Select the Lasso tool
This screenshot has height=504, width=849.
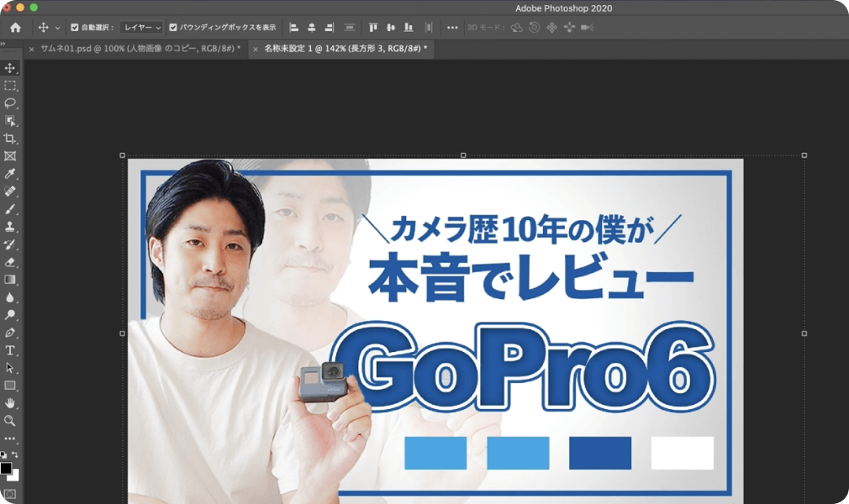pos(10,103)
